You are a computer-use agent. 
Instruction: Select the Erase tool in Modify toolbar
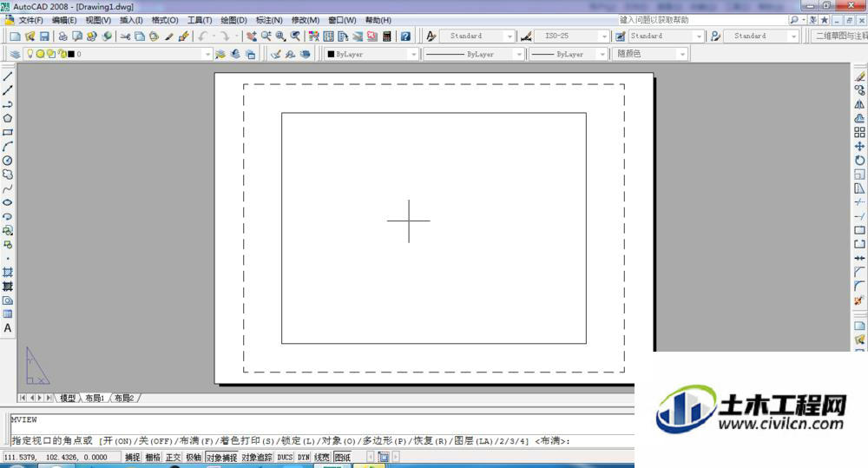point(859,76)
